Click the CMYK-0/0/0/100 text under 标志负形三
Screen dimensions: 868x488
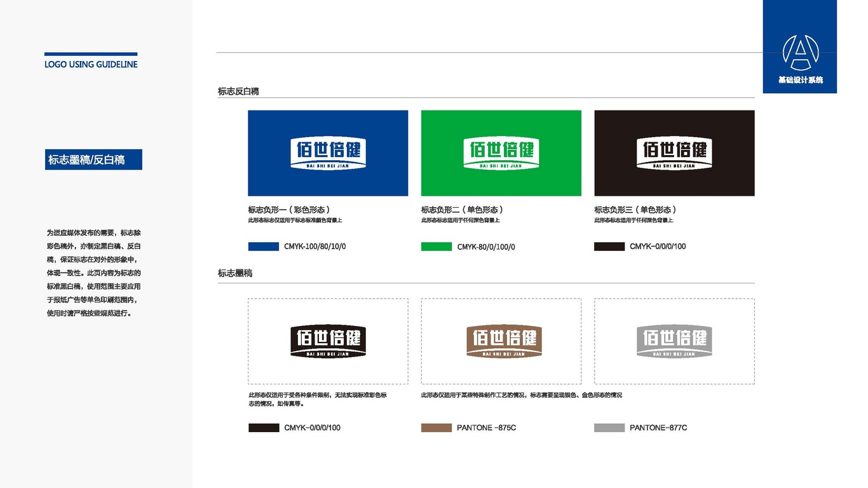click(658, 247)
